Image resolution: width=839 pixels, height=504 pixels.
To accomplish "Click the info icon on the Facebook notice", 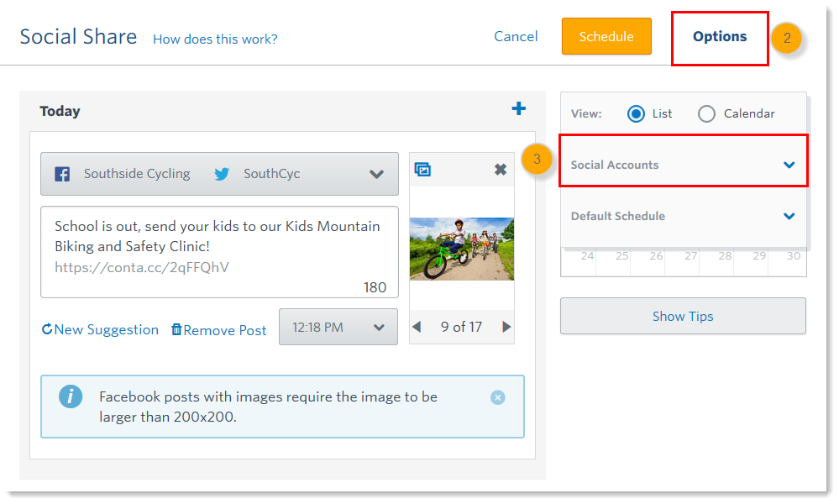I will click(x=71, y=396).
